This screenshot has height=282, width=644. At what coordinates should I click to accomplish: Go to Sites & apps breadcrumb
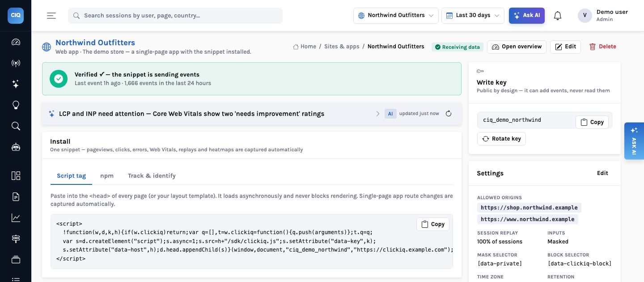342,47
